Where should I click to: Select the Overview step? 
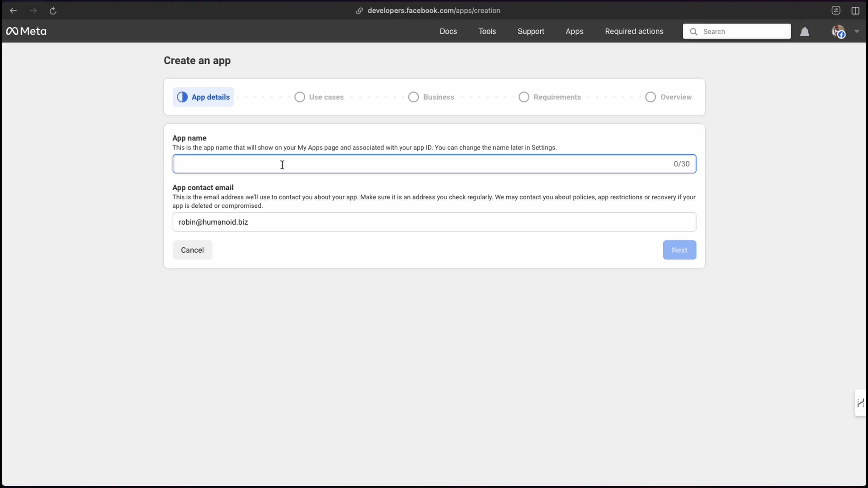pos(669,97)
